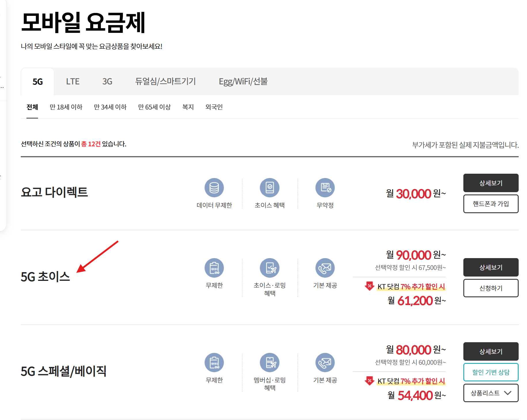This screenshot has width=527, height=420.
Task: Click the 무제한 data icon in 5G 초이스 row
Action: [214, 268]
